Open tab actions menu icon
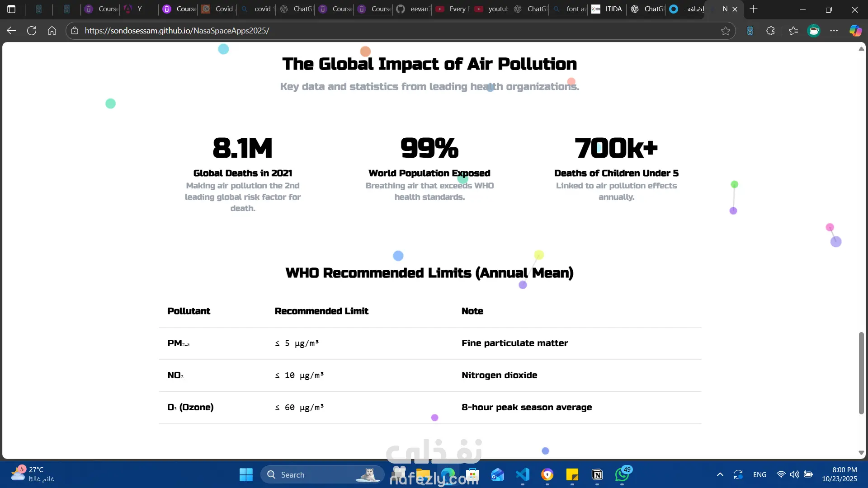This screenshot has height=488, width=868. [x=11, y=9]
